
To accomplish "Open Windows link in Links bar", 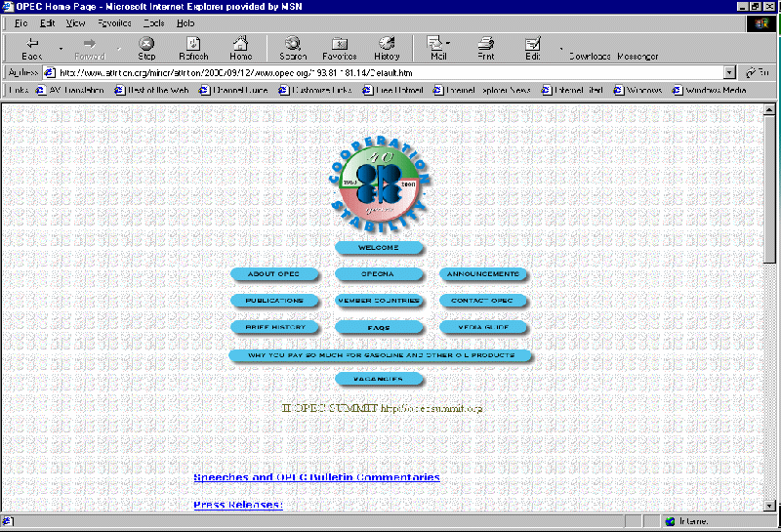I will (x=638, y=90).
